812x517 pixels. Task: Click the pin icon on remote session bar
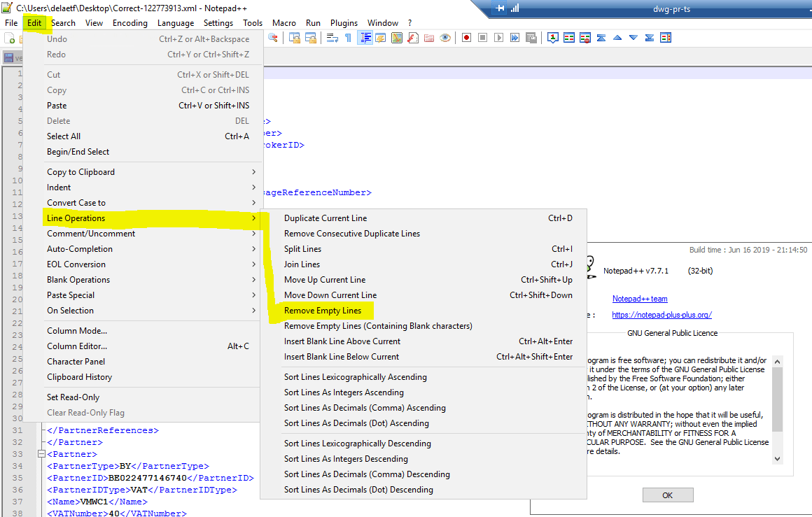pos(500,8)
